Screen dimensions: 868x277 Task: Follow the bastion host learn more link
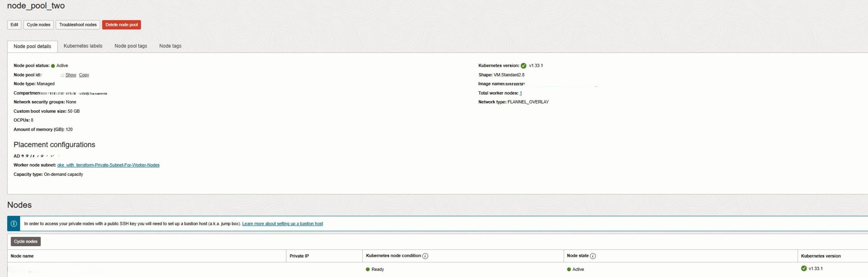282,224
